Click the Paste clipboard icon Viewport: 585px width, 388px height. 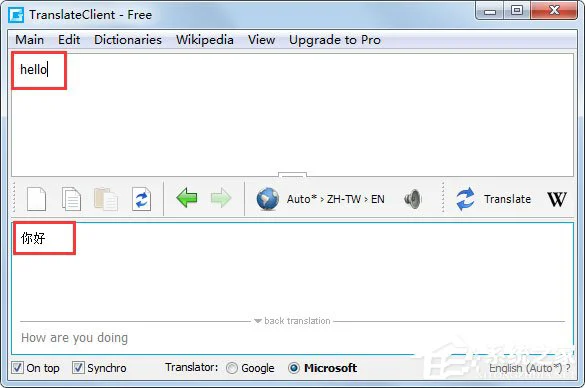tap(106, 199)
